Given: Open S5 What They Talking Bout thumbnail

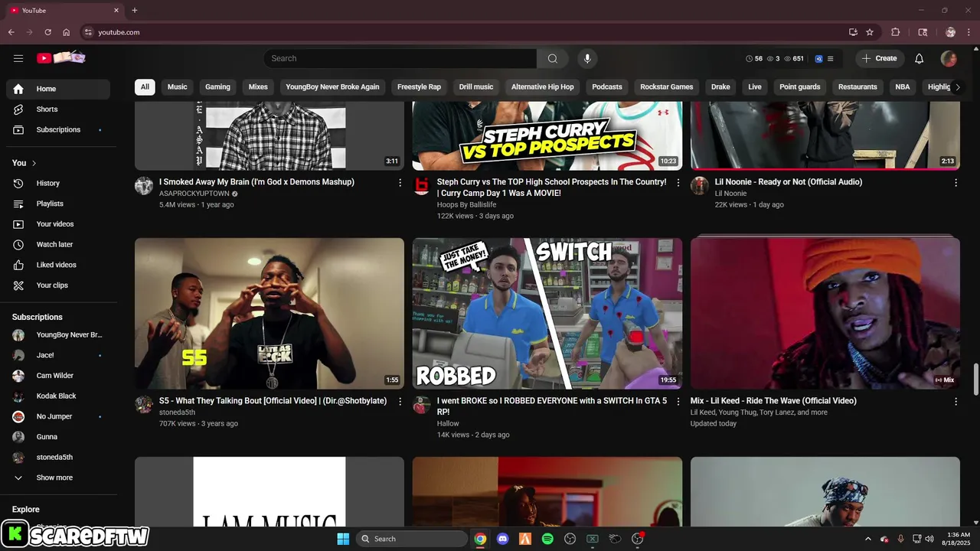Looking at the screenshot, I should coord(269,314).
